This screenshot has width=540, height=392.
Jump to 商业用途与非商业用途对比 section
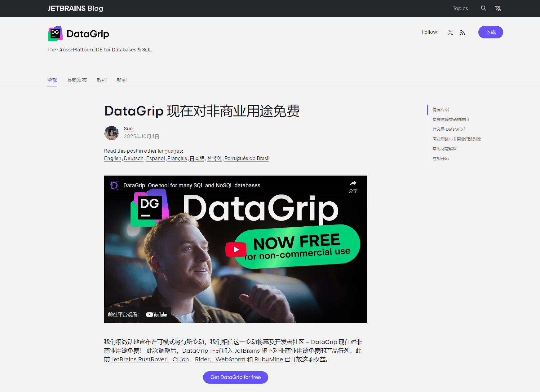point(457,139)
